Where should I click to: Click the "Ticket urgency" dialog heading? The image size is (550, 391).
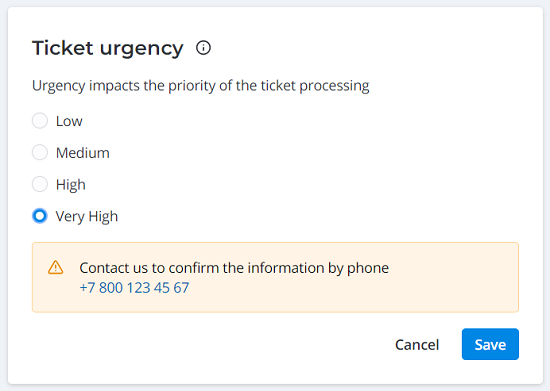coord(108,48)
